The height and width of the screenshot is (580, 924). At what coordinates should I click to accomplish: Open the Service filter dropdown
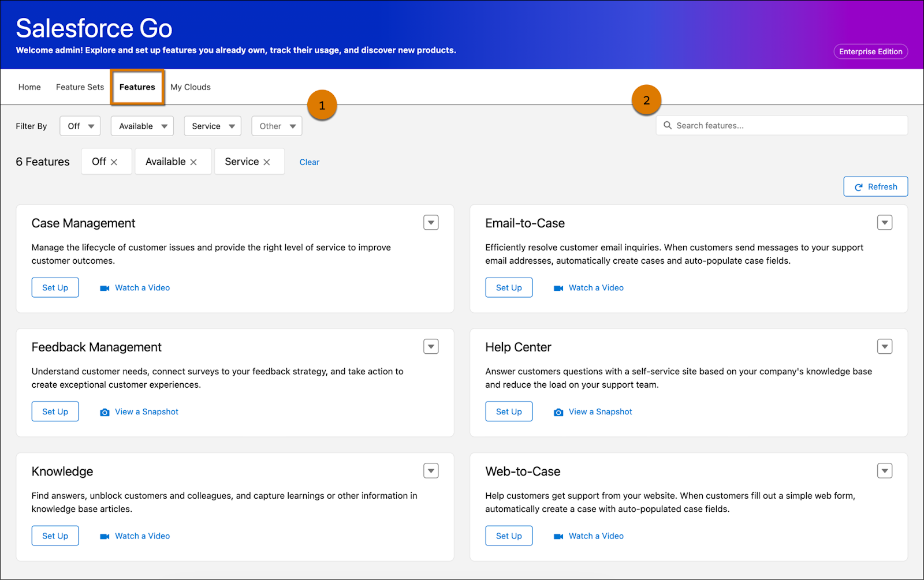213,126
